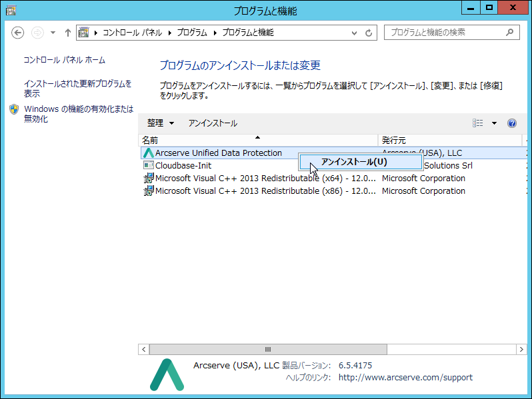Refresh the programs list
Screen dimensions: 532x399
point(369,33)
